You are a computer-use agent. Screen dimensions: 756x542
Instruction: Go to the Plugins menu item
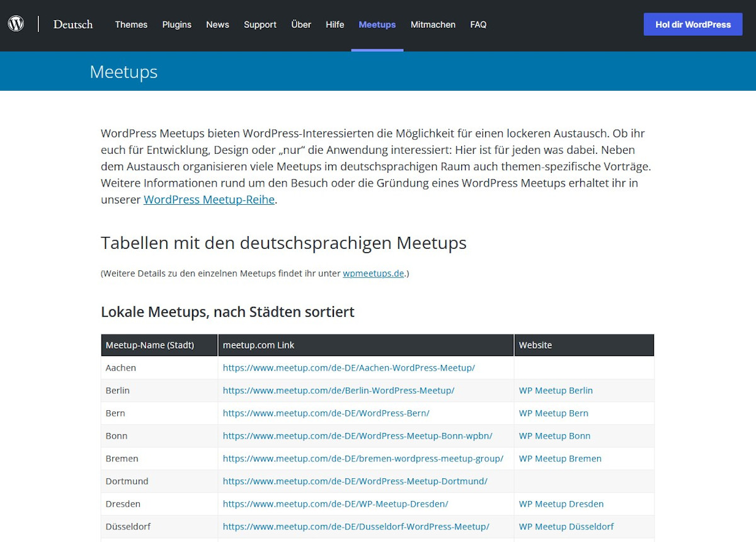tap(176, 25)
